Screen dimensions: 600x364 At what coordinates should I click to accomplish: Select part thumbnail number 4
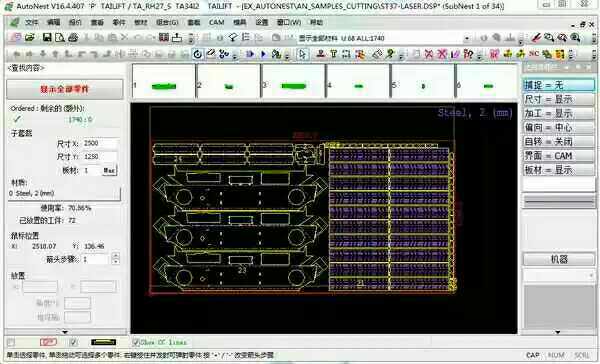coord(358,81)
